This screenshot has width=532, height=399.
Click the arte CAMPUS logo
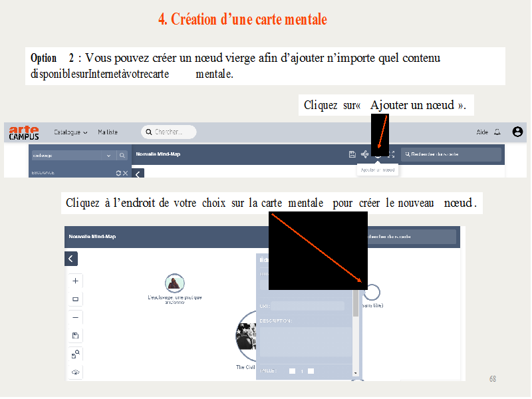(24, 132)
